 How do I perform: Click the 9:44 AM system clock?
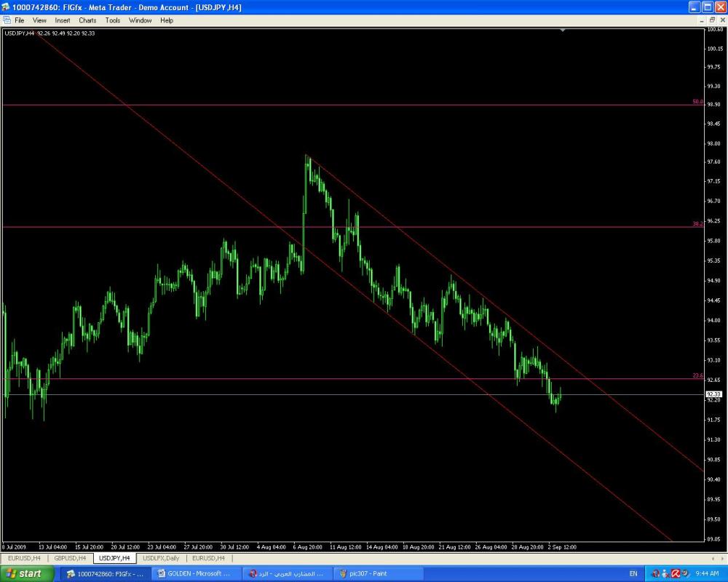coord(707,574)
